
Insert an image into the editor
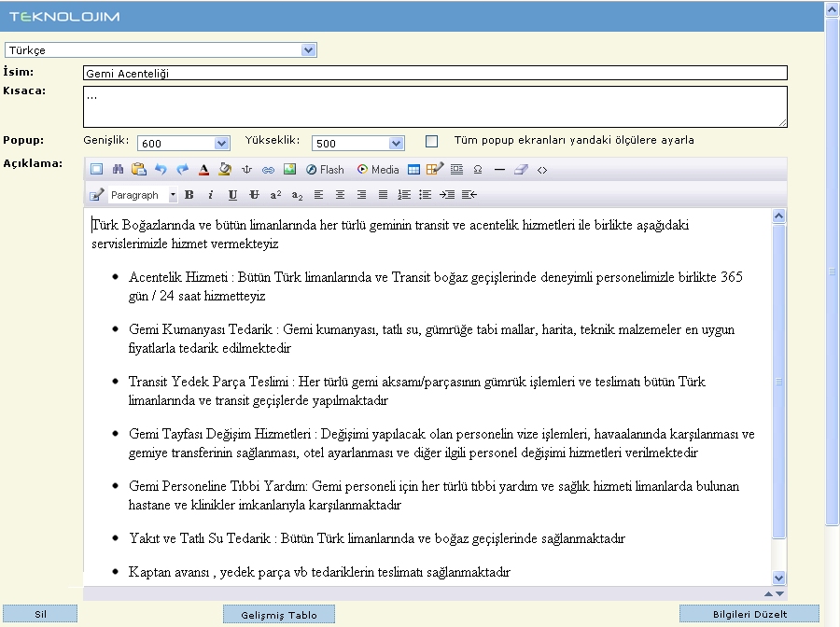point(289,170)
